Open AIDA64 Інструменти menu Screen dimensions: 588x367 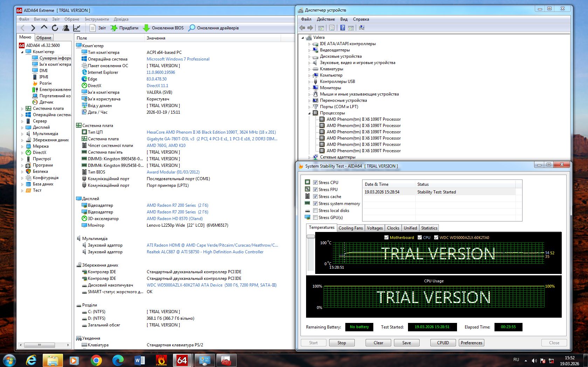pos(97,19)
